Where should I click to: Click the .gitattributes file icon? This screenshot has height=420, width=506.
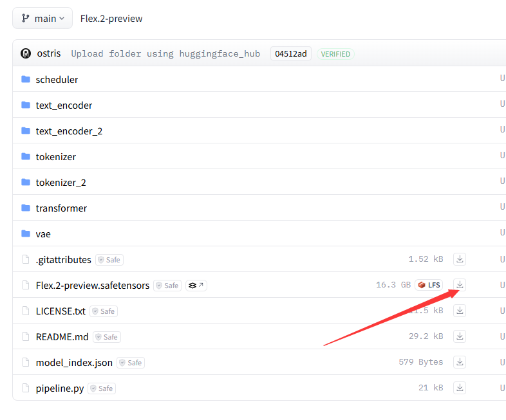point(26,259)
